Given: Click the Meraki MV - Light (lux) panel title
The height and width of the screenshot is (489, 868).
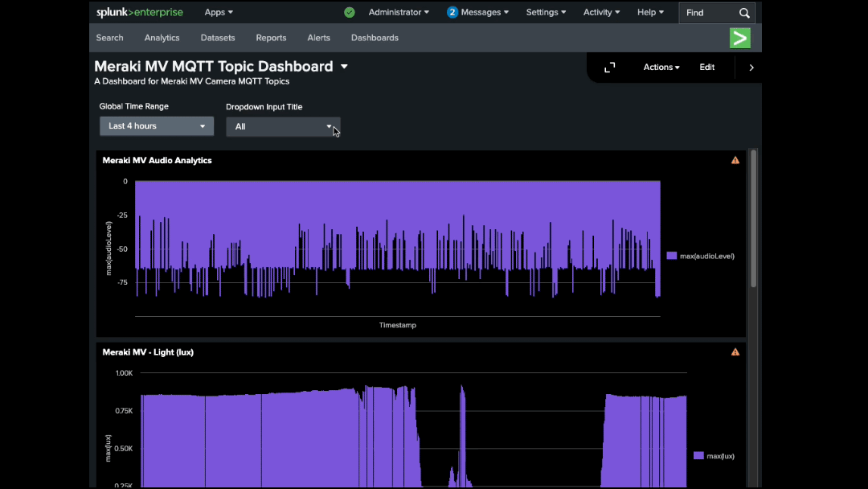Looking at the screenshot, I should tap(148, 352).
